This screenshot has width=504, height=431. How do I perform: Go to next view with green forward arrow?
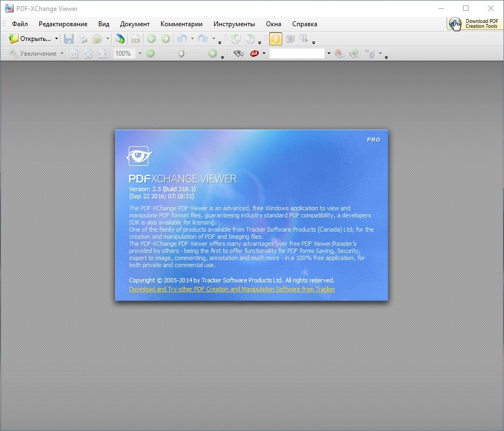[x=165, y=39]
